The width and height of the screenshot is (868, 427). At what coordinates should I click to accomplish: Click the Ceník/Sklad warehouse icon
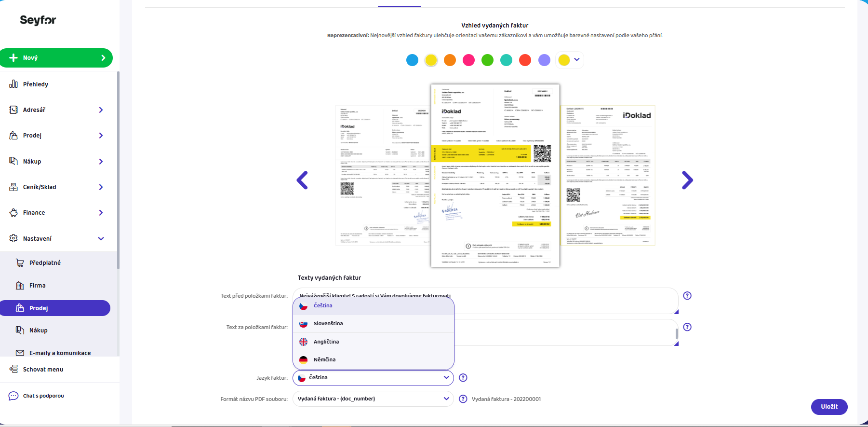click(x=13, y=187)
